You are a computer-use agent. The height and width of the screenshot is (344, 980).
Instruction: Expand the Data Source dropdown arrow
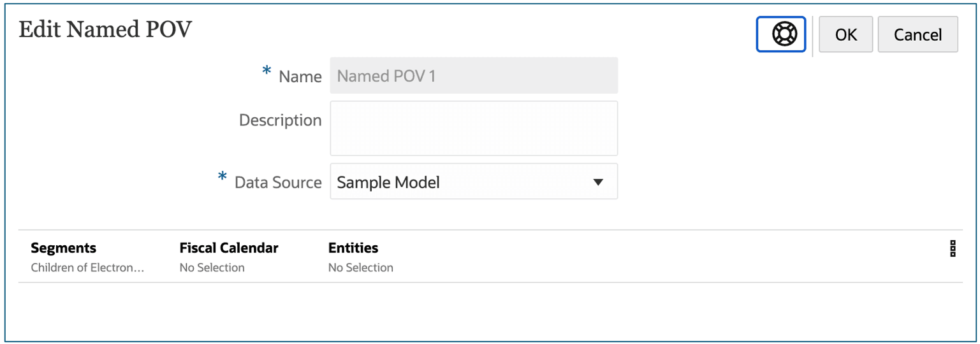coord(597,182)
